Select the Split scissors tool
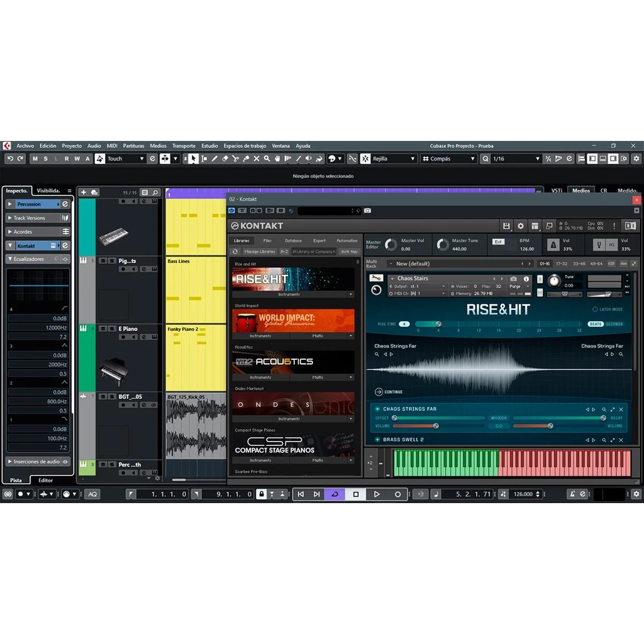 coord(235,158)
